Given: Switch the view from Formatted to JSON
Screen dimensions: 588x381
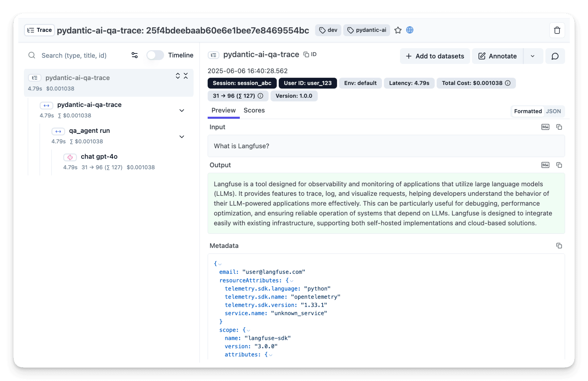Looking at the screenshot, I should (553, 111).
